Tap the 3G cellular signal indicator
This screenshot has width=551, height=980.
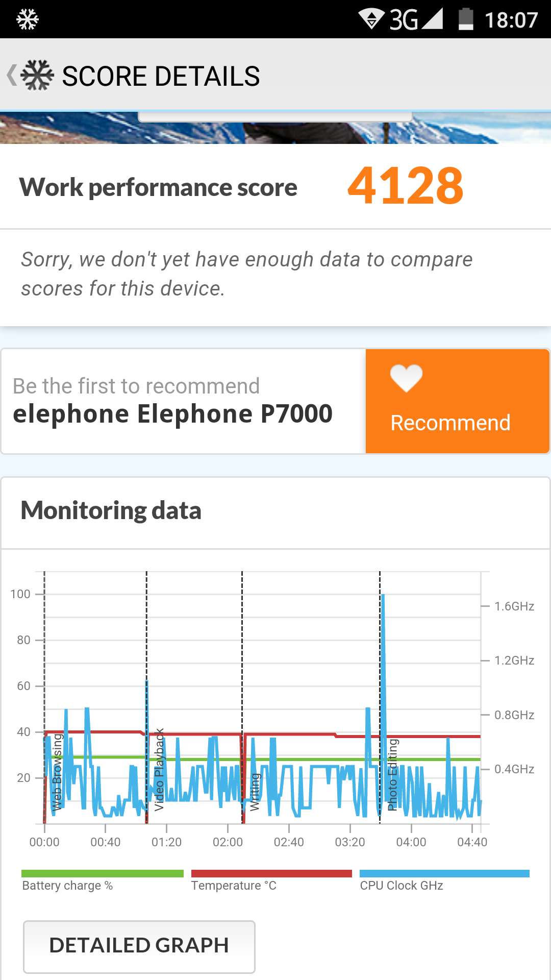click(416, 19)
